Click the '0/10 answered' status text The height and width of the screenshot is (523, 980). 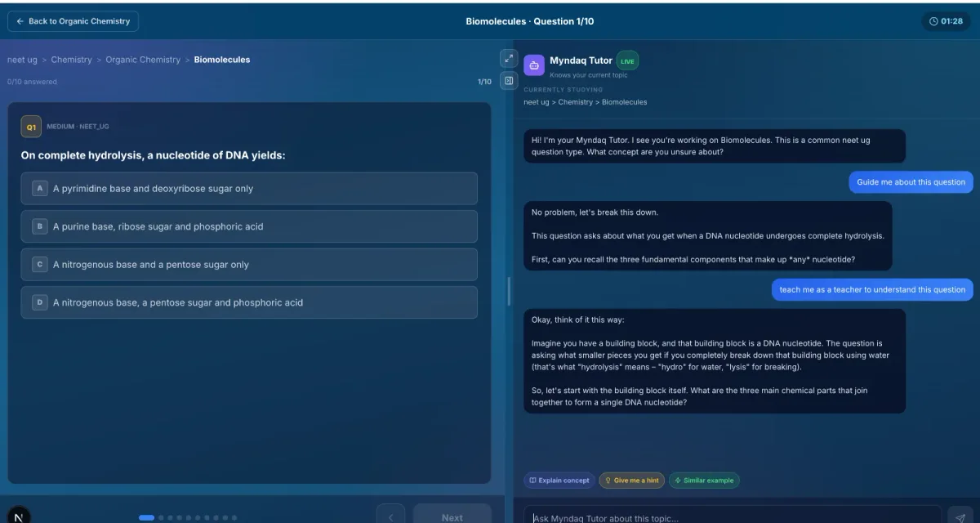pyautogui.click(x=33, y=82)
